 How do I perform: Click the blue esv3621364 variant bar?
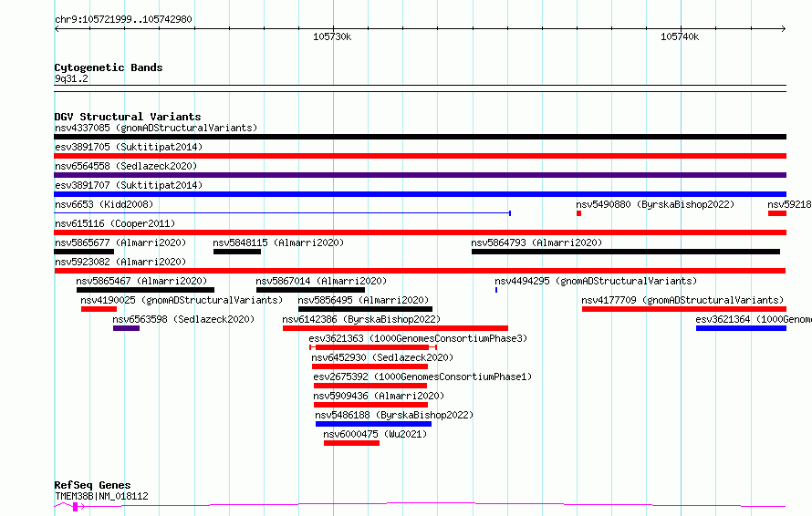741,328
